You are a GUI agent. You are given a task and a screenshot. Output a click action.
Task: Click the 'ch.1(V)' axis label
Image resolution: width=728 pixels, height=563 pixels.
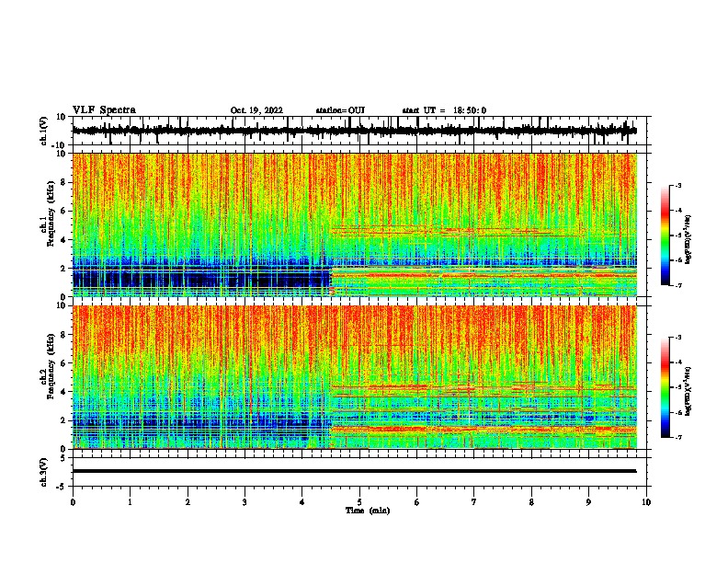click(43, 132)
